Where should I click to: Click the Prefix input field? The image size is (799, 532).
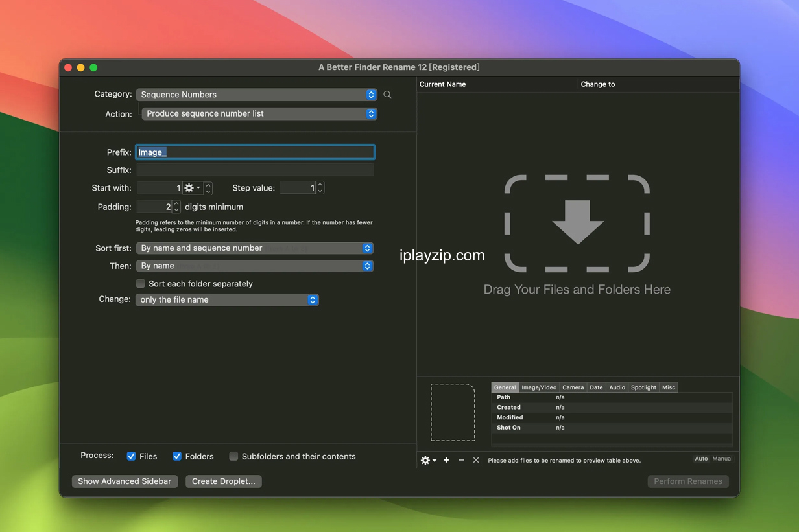255,152
